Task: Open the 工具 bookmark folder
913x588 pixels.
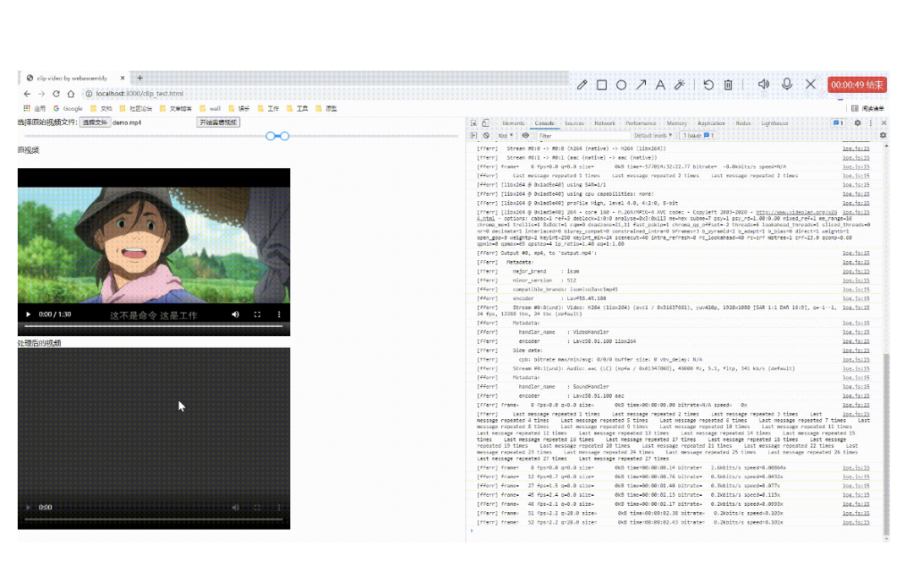Action: 297,108
